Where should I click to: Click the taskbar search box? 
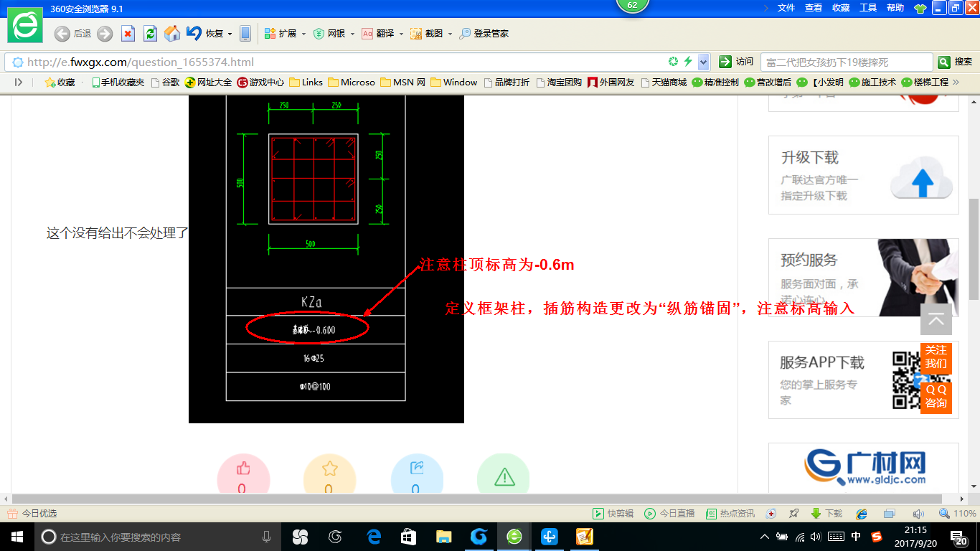click(158, 537)
